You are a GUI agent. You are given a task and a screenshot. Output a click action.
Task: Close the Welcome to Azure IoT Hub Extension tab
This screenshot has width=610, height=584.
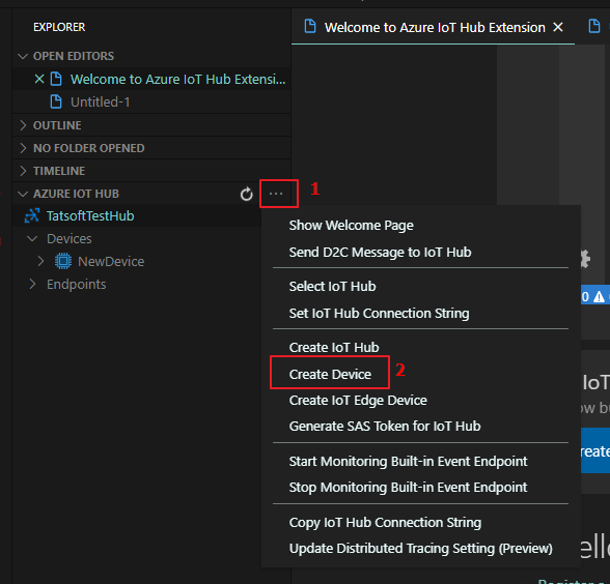pos(558,27)
